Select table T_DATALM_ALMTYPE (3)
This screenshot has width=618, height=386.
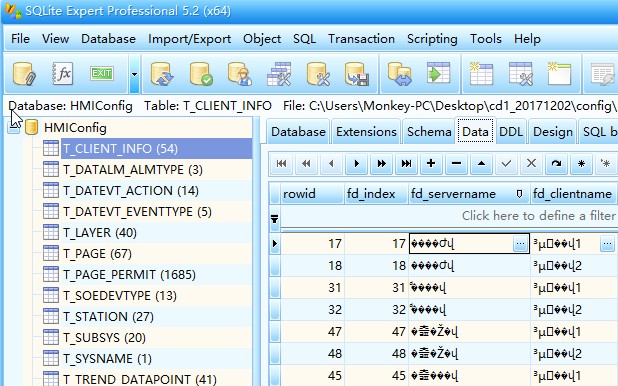[133, 170]
